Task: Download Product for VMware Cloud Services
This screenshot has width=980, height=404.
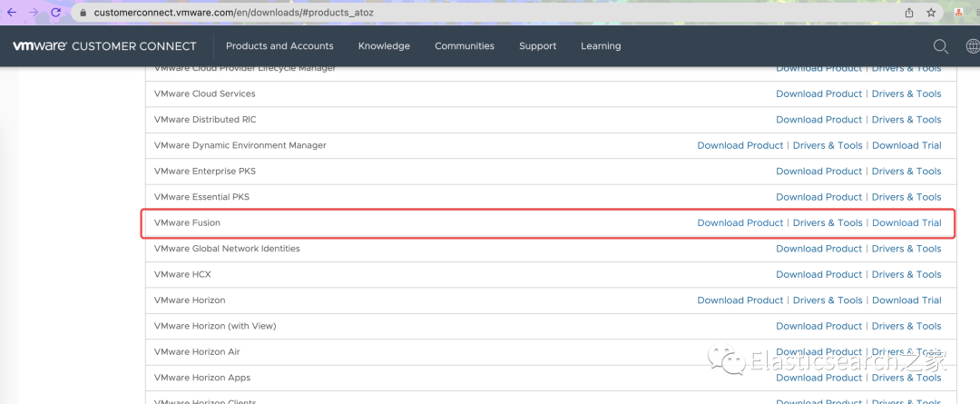Action: 818,94
